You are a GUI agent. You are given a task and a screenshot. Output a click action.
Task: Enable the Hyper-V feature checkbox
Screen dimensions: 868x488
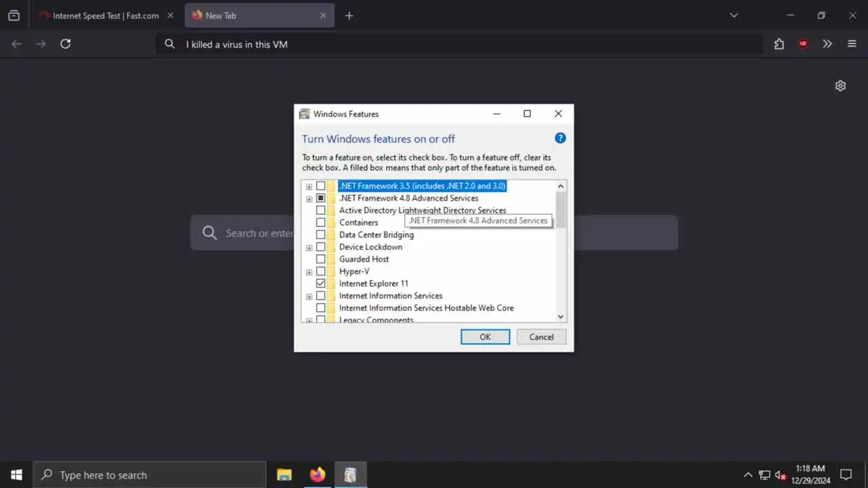(x=321, y=271)
